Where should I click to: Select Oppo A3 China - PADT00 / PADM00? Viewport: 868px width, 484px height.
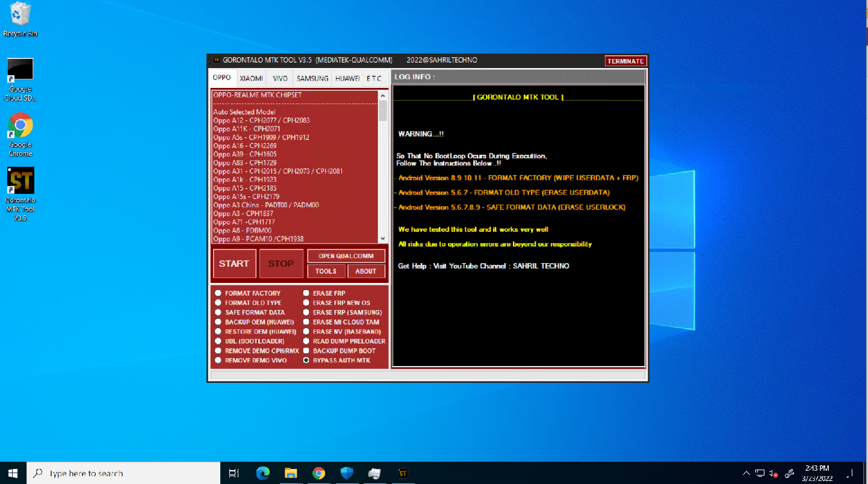266,205
